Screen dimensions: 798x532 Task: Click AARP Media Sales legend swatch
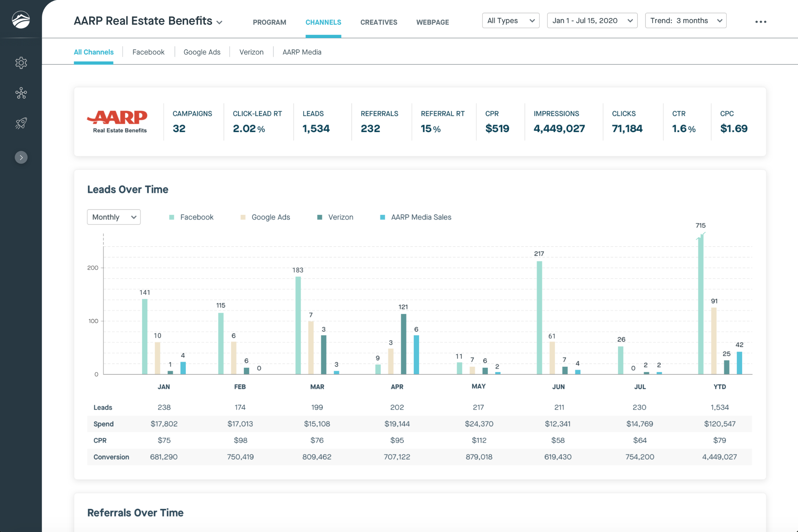coord(382,217)
